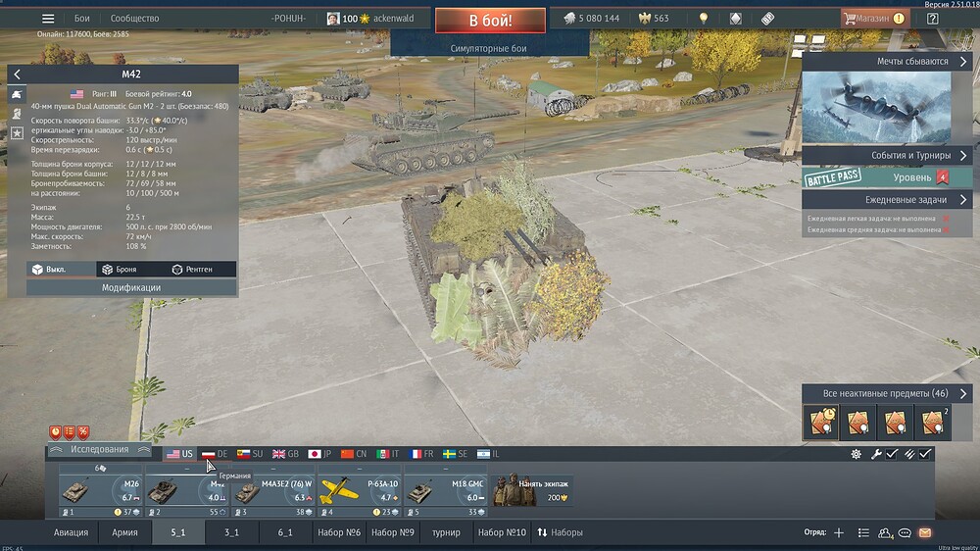Open the mail envelope icon

click(x=925, y=533)
